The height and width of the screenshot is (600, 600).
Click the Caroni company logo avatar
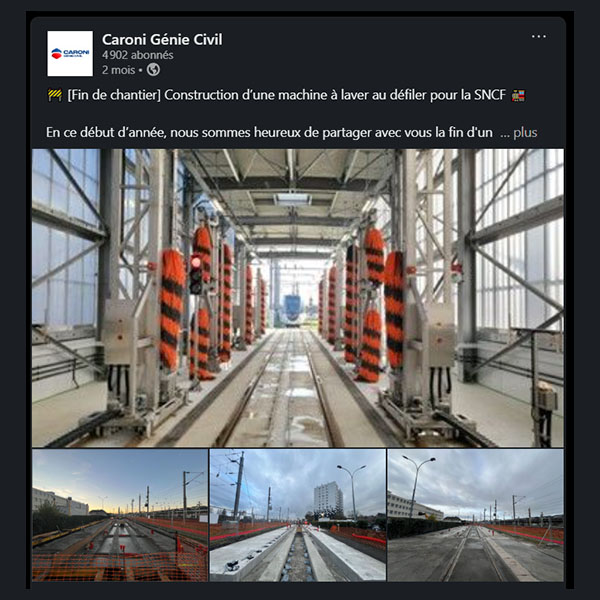[x=70, y=54]
